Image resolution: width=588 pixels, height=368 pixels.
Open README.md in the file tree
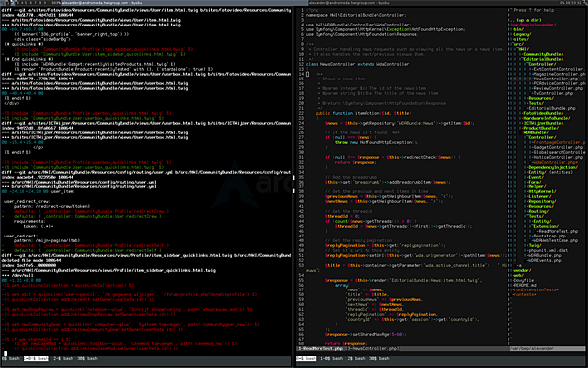(x=524, y=285)
